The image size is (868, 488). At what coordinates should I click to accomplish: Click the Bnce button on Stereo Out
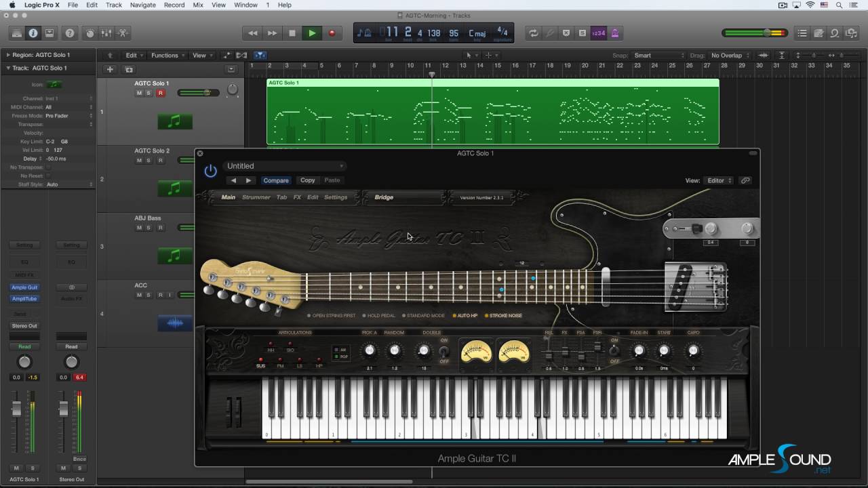pyautogui.click(x=79, y=459)
